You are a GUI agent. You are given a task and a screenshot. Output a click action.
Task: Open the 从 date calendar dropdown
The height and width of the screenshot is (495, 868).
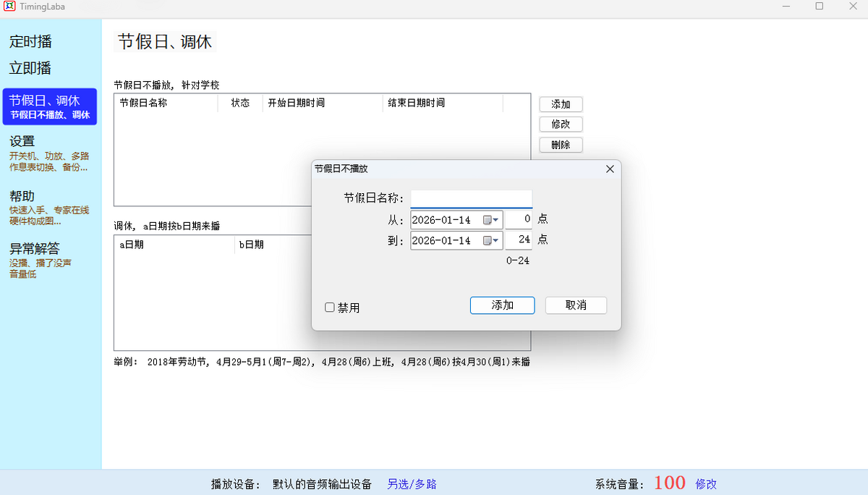click(x=492, y=219)
